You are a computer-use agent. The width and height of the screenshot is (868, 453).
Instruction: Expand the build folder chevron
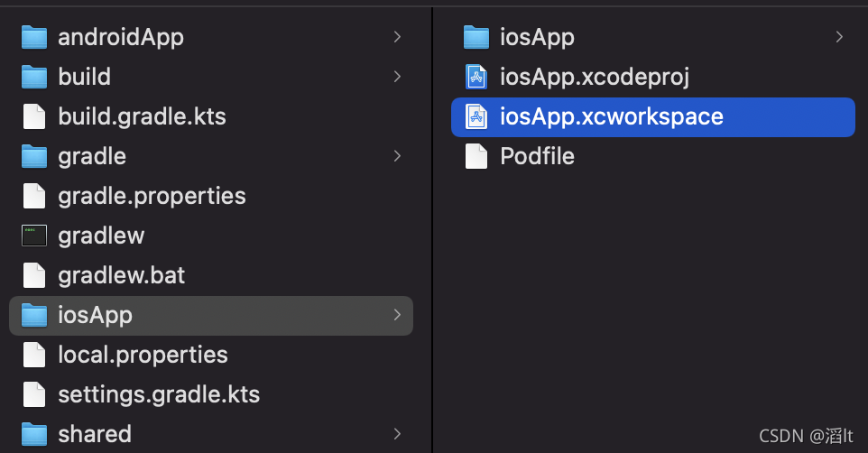click(397, 77)
